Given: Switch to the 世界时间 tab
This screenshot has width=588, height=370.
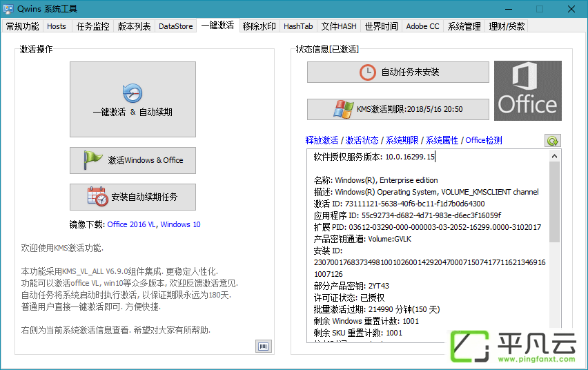Looking at the screenshot, I should tap(382, 26).
